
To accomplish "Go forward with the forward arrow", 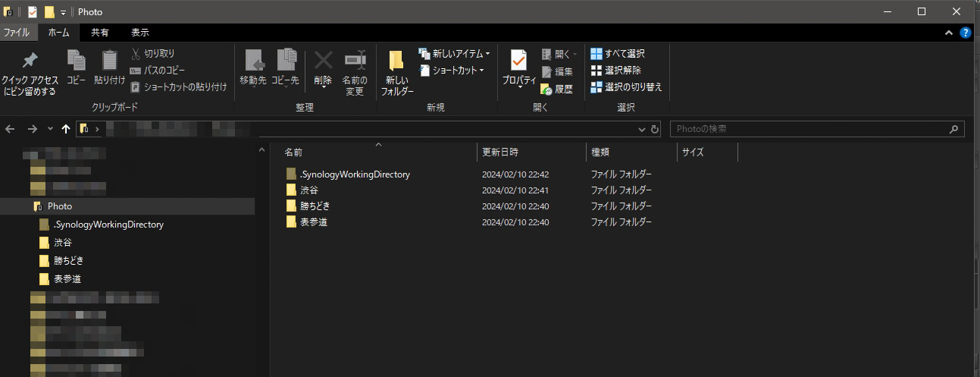I will coord(32,129).
